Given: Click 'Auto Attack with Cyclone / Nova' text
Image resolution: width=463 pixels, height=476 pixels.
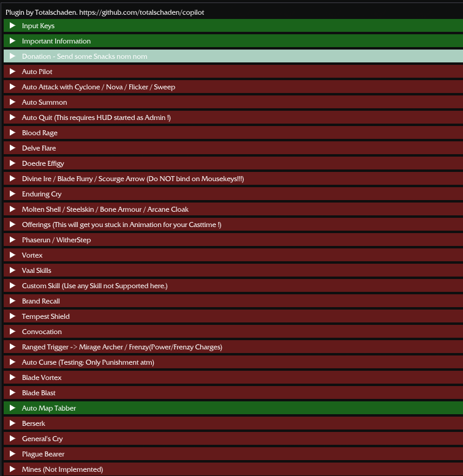Looking at the screenshot, I should pyautogui.click(x=72, y=87).
